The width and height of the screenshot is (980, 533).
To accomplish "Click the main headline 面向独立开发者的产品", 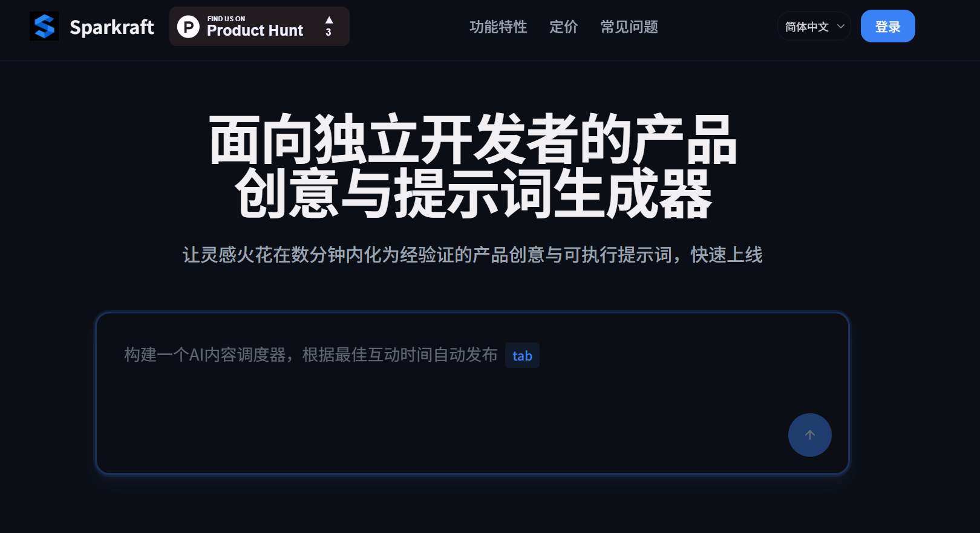I will tap(473, 140).
